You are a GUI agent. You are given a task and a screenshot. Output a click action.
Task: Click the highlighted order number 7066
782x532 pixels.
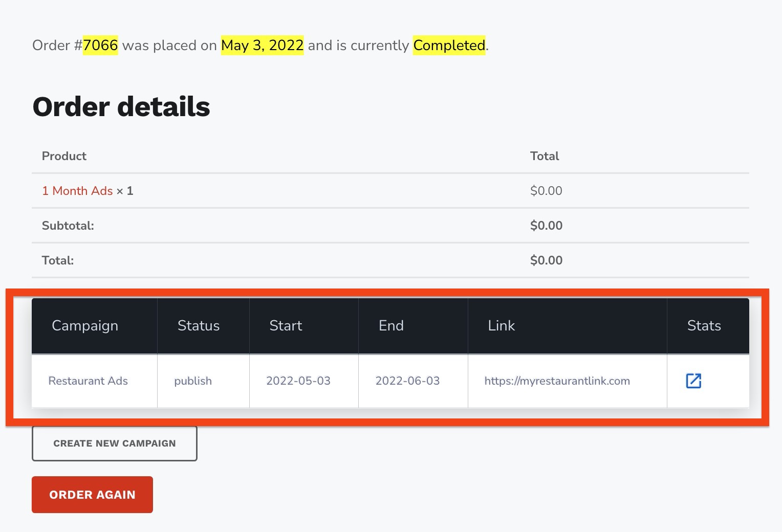(x=100, y=45)
